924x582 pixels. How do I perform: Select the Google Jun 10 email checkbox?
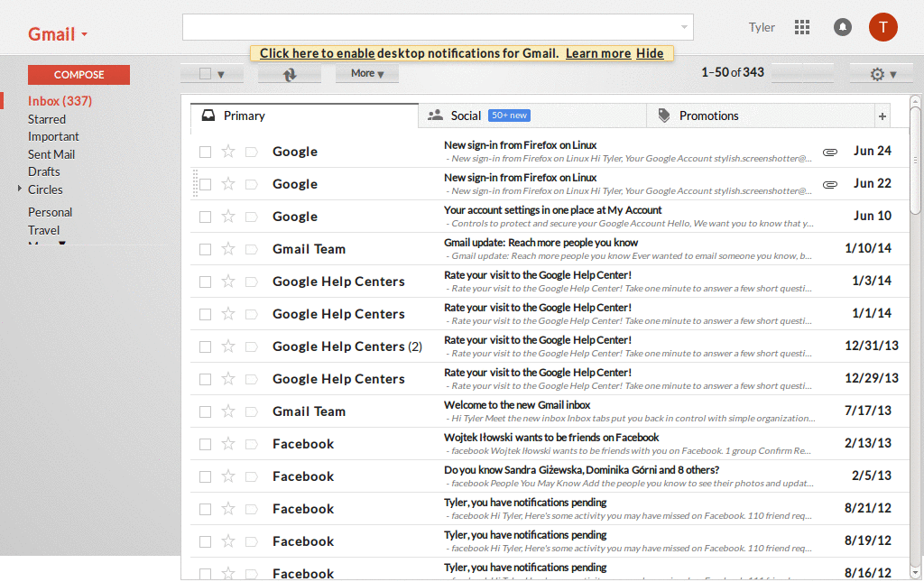205,217
